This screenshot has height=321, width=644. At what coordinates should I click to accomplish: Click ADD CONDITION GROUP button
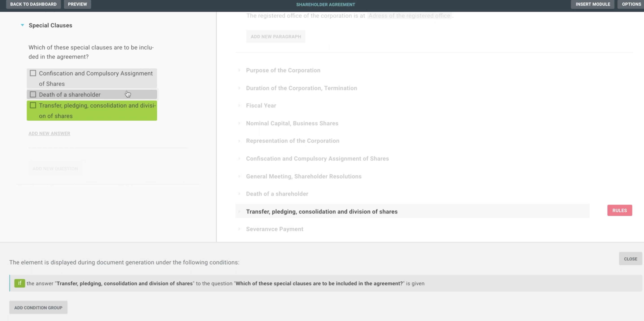click(x=38, y=308)
